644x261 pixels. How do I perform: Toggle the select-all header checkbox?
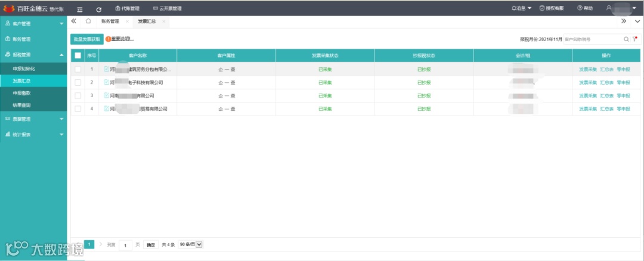coord(78,55)
